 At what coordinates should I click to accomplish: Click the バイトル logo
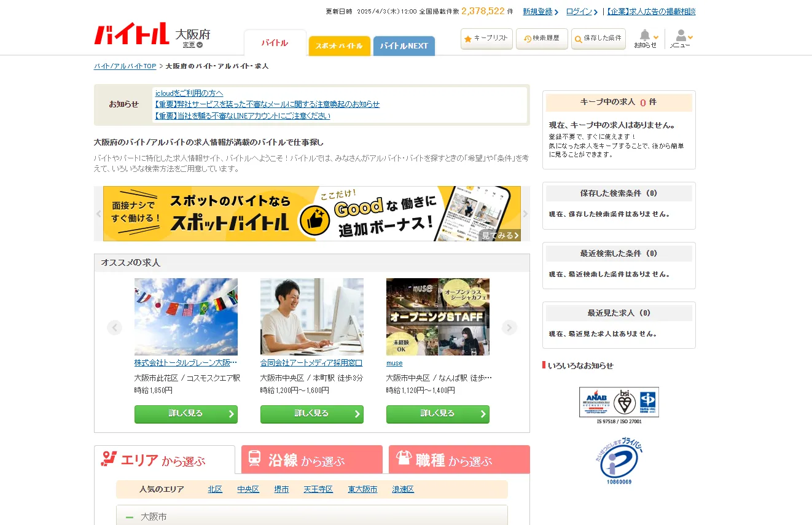tap(131, 34)
